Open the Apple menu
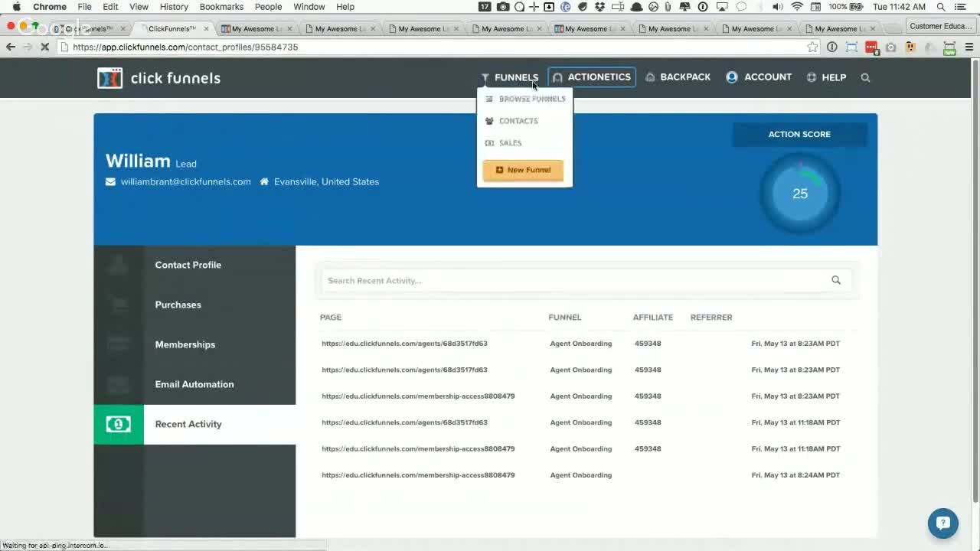The width and height of the screenshot is (980, 551). pyautogui.click(x=16, y=7)
